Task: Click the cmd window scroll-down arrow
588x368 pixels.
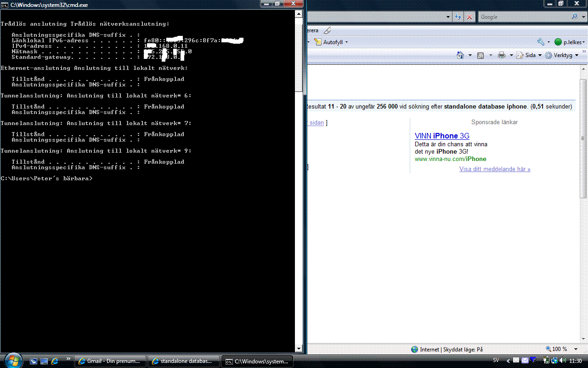Action: (299, 349)
